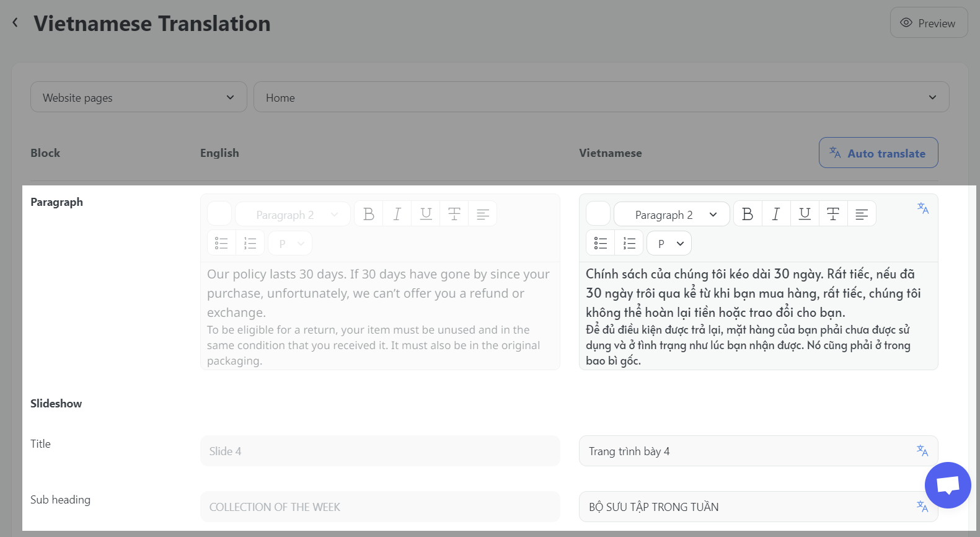980x537 pixels.
Task: Click the Auto translate button
Action: pyautogui.click(x=878, y=153)
